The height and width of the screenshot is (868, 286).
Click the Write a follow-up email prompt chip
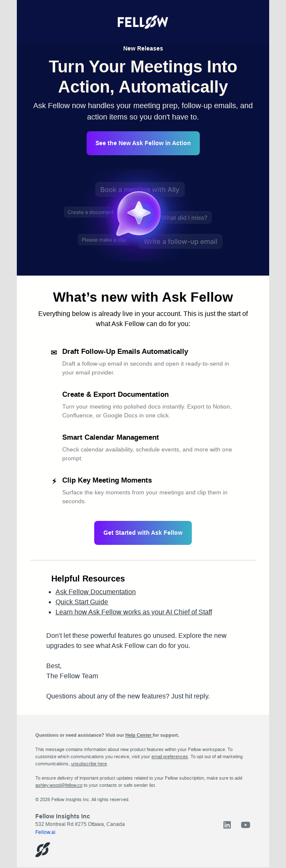coord(180,241)
